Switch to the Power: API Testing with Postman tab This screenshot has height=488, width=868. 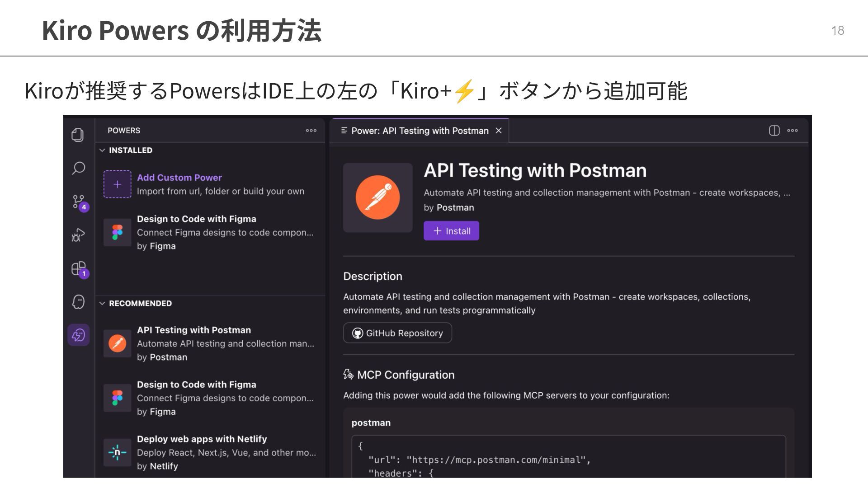(420, 131)
